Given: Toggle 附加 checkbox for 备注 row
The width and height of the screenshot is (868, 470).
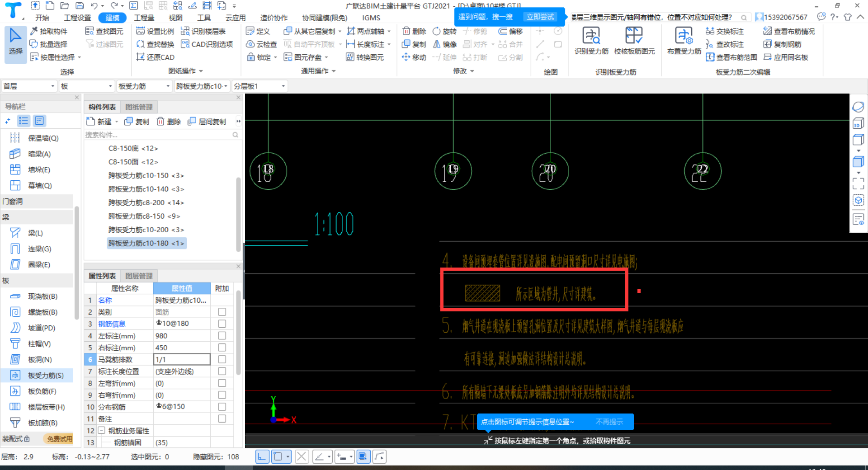Looking at the screenshot, I should 222,418.
